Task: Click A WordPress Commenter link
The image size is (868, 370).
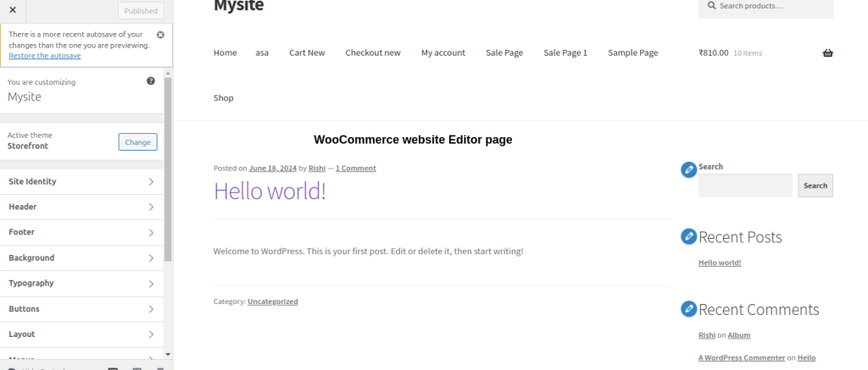Action: click(x=742, y=358)
